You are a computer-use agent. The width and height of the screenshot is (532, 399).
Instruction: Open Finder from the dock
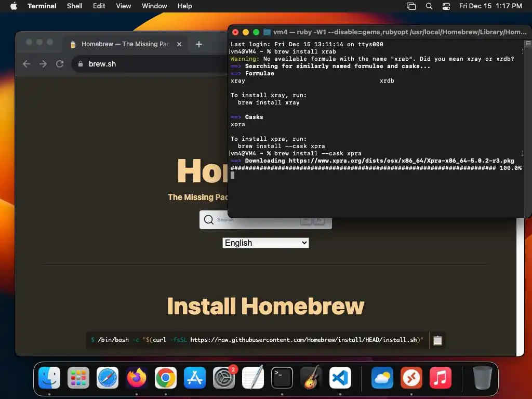(49, 377)
